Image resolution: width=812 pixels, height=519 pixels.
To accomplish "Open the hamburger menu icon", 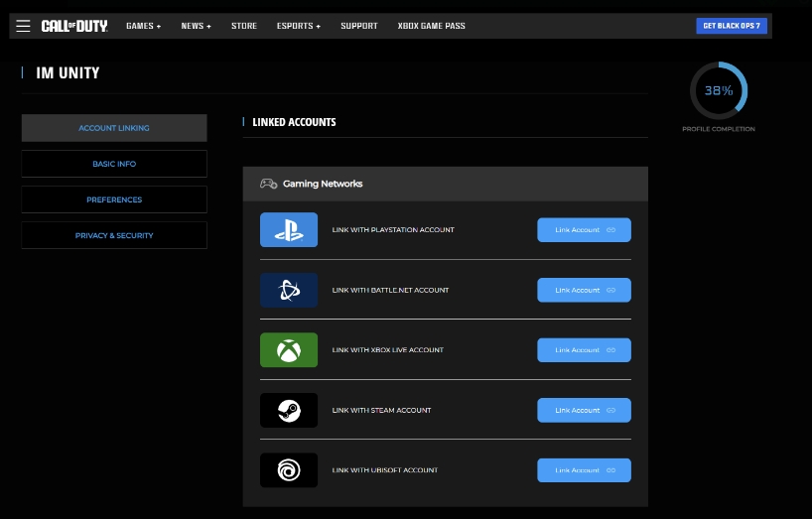I will [x=23, y=26].
